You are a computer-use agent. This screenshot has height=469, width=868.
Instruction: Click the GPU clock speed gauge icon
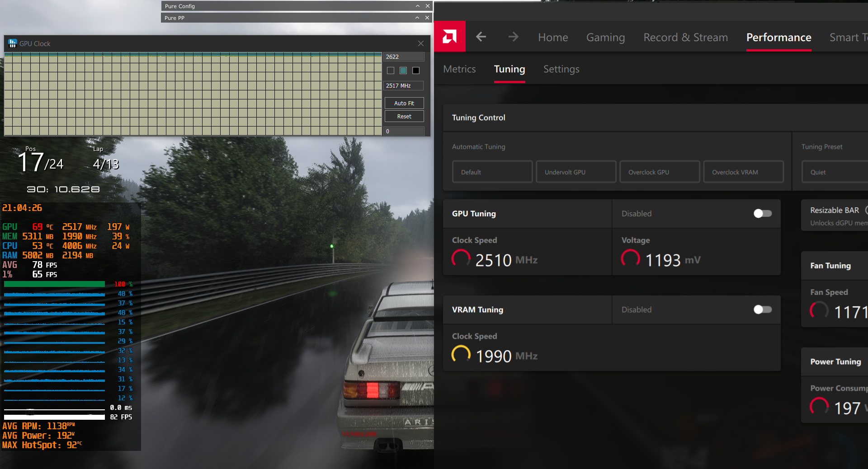pos(461,259)
